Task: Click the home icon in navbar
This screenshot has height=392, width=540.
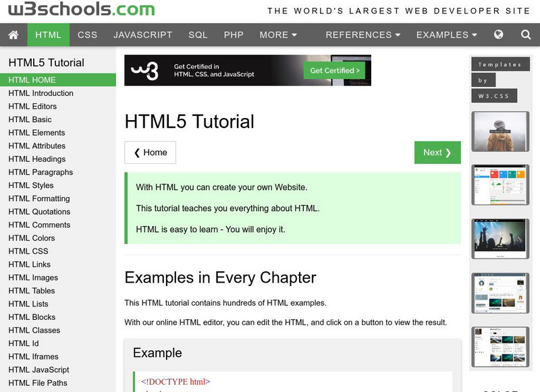Action: pyautogui.click(x=13, y=35)
